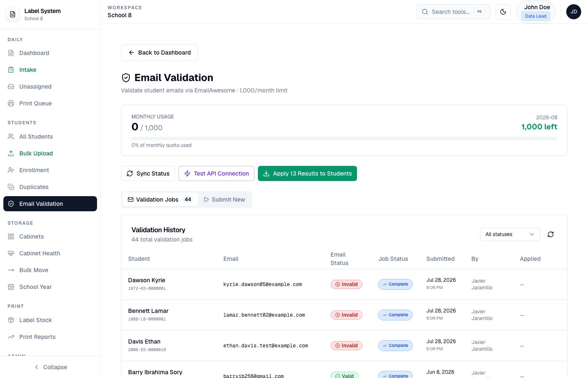Click the Bennett Lamar student name
588x378 pixels.
pos(148,311)
